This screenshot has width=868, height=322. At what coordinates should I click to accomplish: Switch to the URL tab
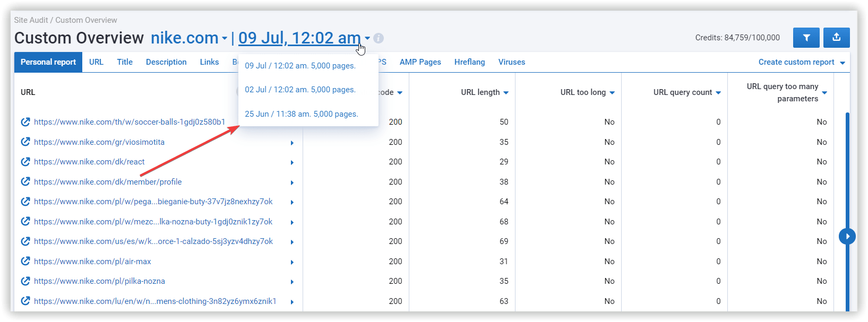point(96,62)
